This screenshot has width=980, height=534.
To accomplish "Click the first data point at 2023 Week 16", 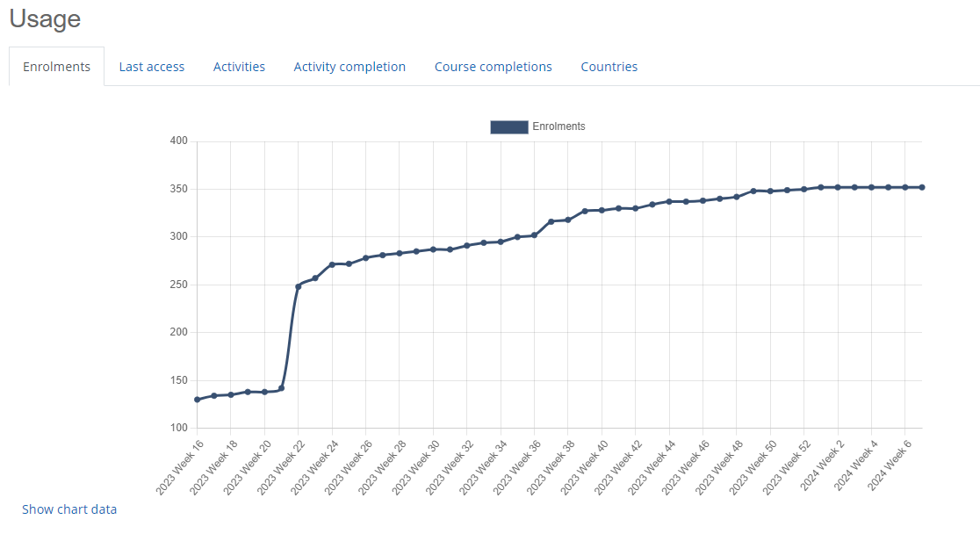I will tap(198, 400).
